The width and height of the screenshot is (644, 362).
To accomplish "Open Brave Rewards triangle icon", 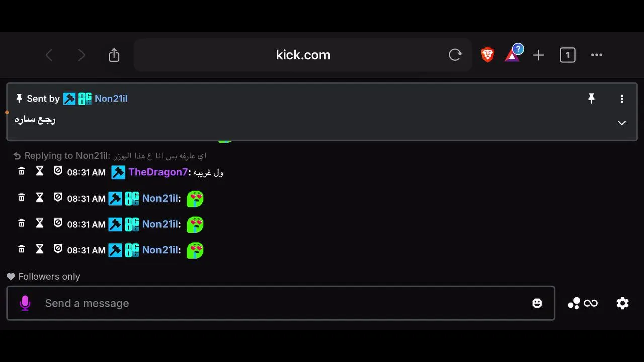I will click(x=512, y=55).
